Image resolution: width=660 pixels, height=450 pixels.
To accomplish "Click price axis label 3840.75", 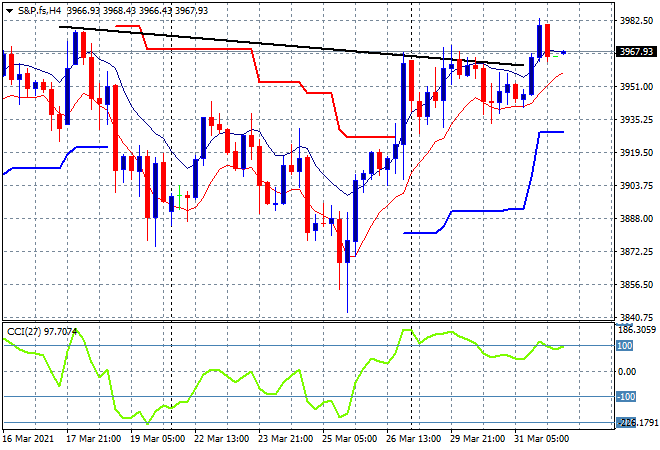I will pos(636,317).
